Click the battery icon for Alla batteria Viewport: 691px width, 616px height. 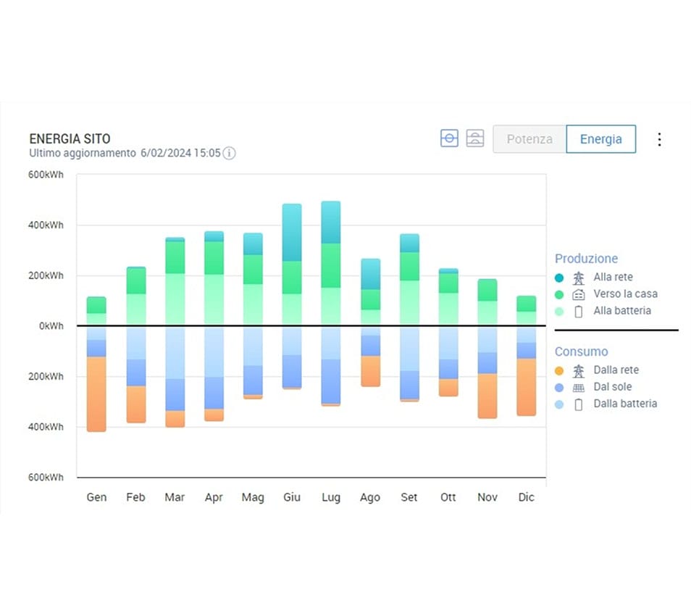pyautogui.click(x=578, y=311)
